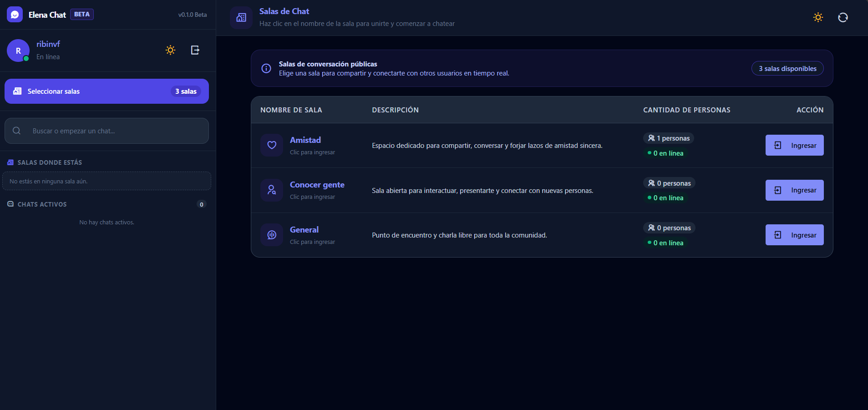Click the General room description text
The height and width of the screenshot is (410, 868).
pos(459,235)
